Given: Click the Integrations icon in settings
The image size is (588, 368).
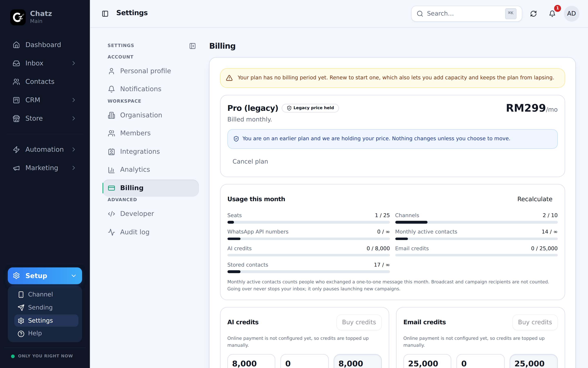Looking at the screenshot, I should click(x=111, y=152).
